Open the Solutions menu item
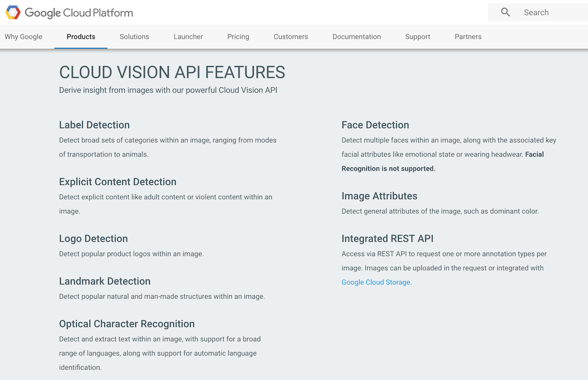This screenshot has height=380, width=588. click(x=134, y=37)
